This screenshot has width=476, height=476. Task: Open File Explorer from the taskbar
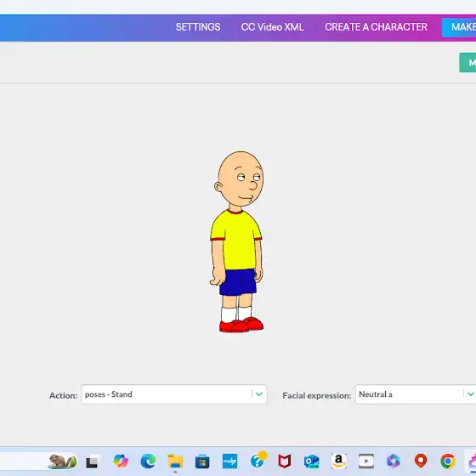[x=175, y=461]
